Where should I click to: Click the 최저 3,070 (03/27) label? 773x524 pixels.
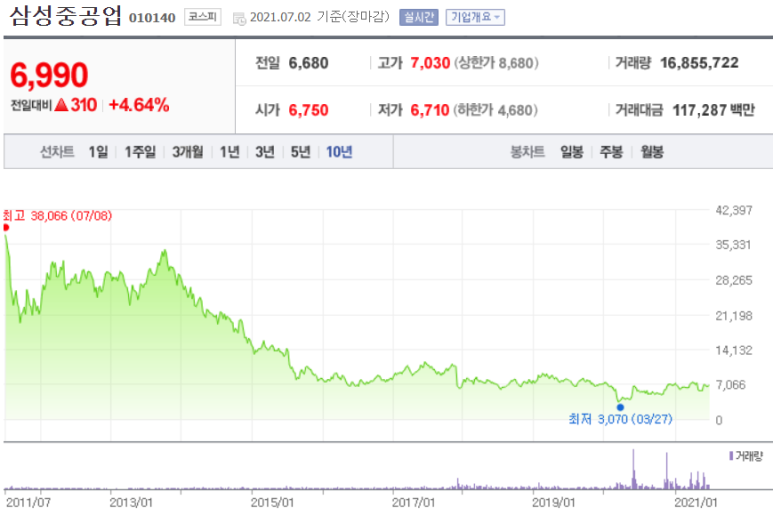point(620,419)
